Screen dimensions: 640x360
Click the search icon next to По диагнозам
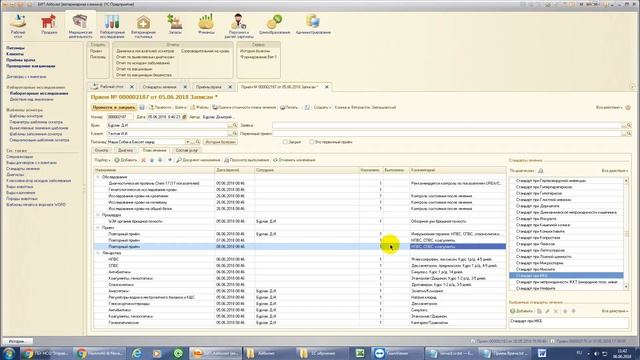[541, 171]
